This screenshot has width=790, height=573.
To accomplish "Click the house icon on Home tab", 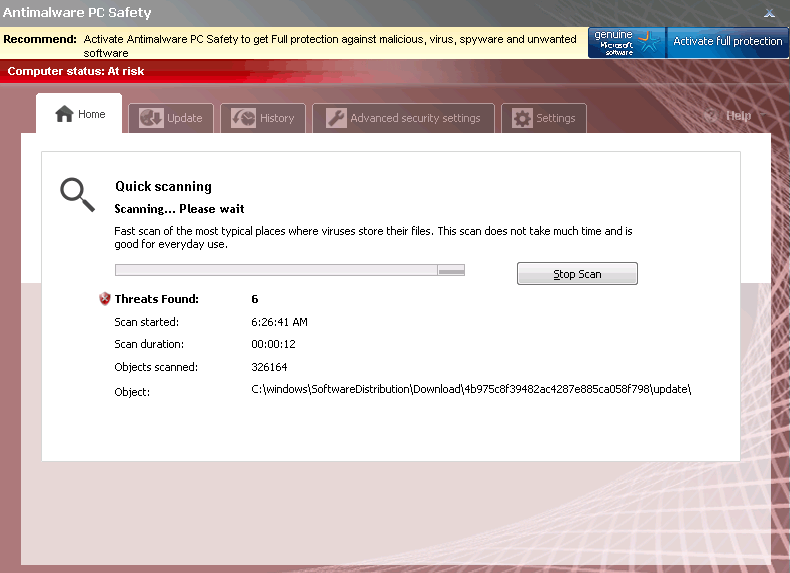I will [x=64, y=114].
